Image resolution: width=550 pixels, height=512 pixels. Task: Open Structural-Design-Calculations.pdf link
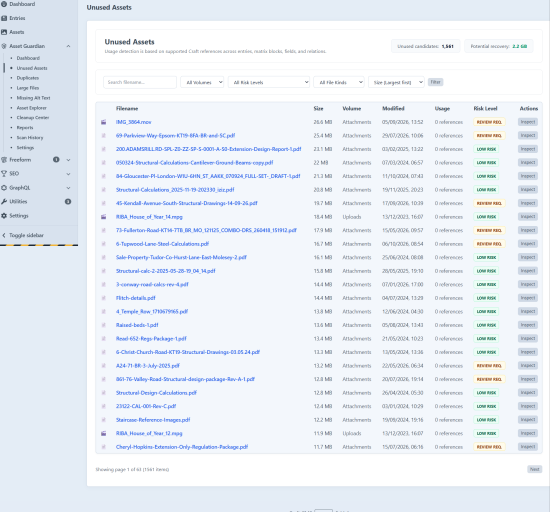[156, 393]
